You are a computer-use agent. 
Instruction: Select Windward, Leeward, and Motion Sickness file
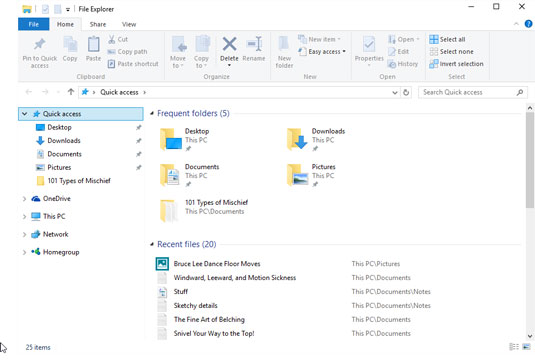tap(235, 278)
